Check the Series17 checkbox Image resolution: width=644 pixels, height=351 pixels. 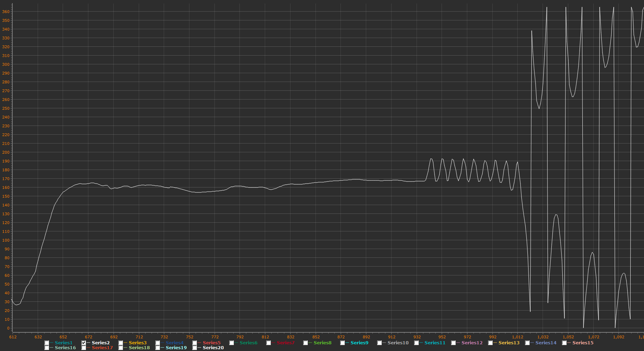tap(84, 348)
